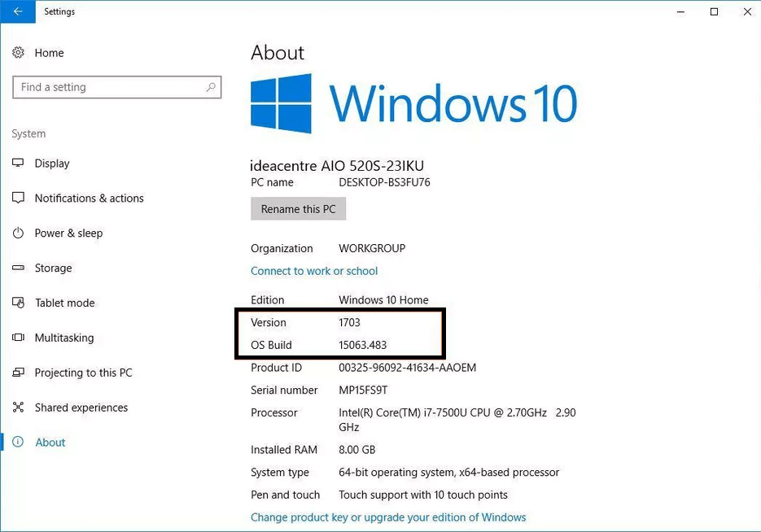This screenshot has height=532, width=761.
Task: Open Multitasking settings
Action: [64, 338]
